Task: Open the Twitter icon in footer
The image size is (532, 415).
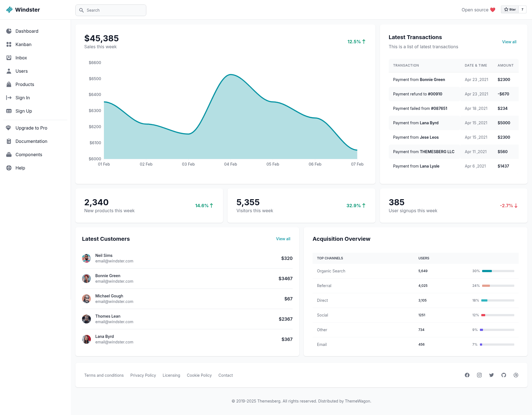Action: 492,375
